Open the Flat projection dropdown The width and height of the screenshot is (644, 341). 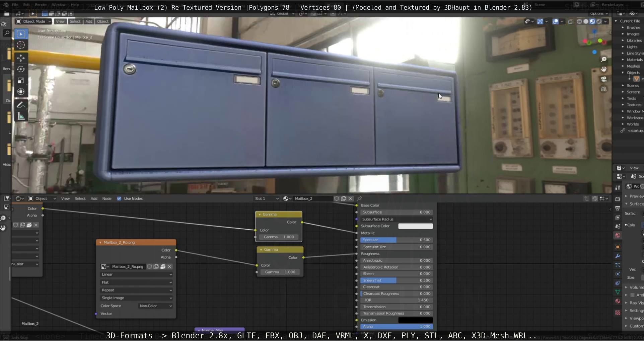[x=137, y=282]
